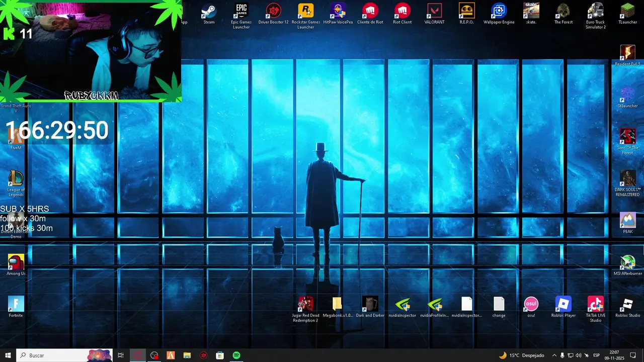Screen dimensions: 644x362
Task: Open the SKlauncher desktop shortcut
Action: pos(628,98)
